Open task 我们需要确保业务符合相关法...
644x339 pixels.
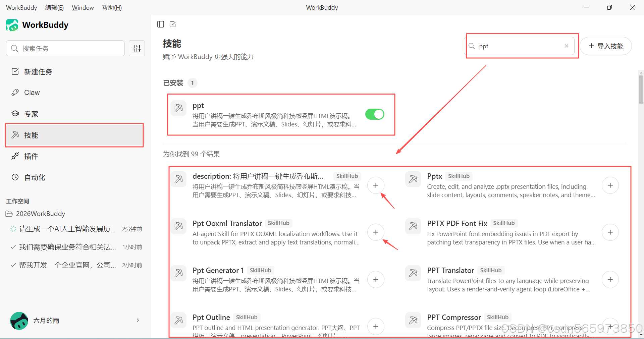point(76,247)
